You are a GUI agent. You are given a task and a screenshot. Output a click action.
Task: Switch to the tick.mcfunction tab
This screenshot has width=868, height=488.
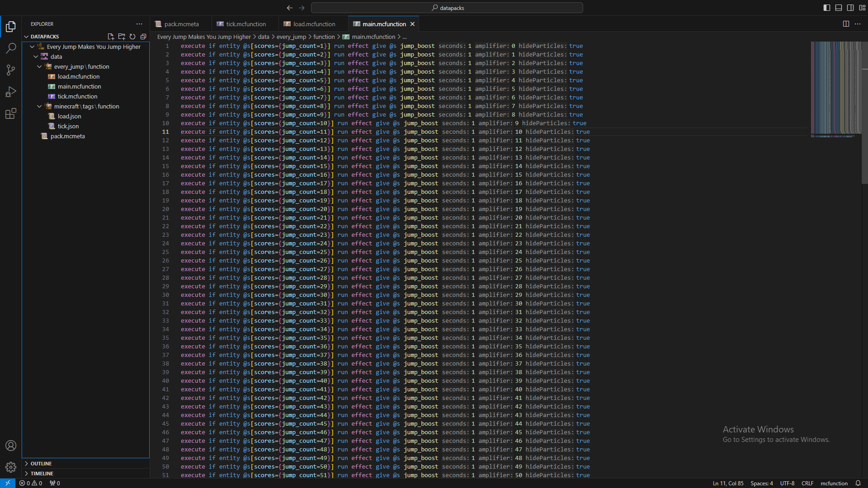pos(245,24)
